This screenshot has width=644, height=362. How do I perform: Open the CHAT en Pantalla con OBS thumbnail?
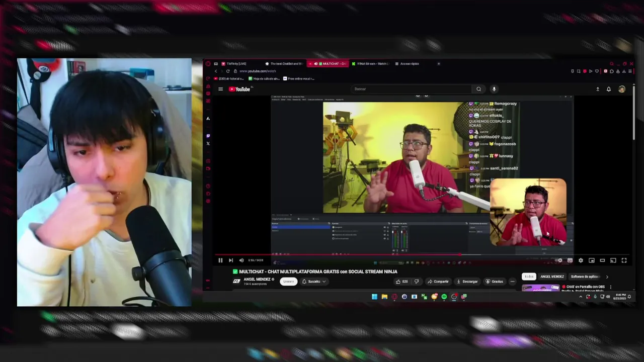click(540, 288)
